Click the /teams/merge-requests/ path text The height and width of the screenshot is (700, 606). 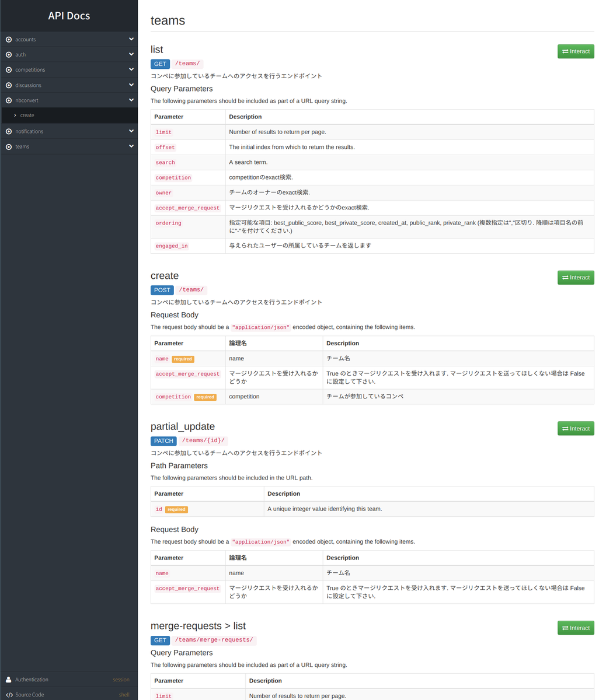214,640
